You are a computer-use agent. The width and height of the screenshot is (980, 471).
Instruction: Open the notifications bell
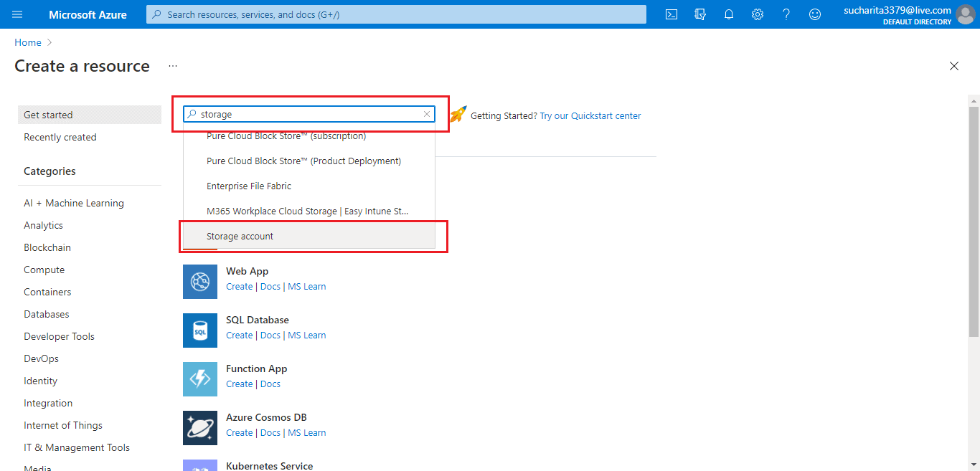tap(729, 14)
